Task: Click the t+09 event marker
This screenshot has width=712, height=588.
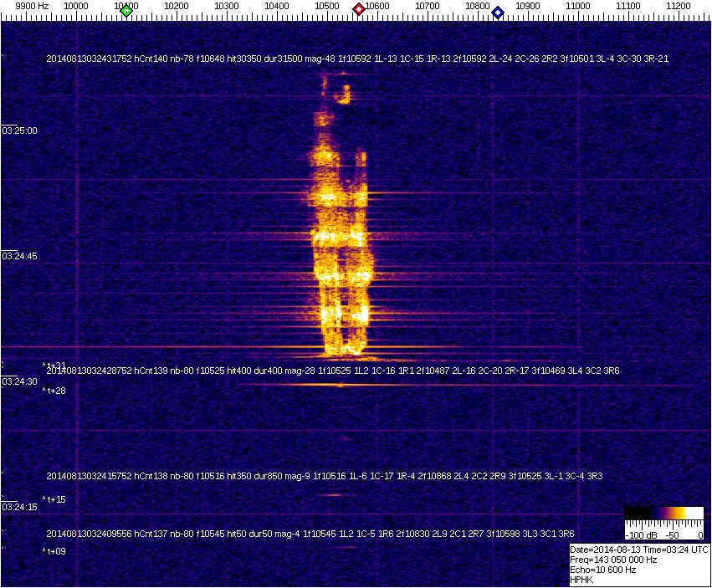Action: pyautogui.click(x=55, y=551)
